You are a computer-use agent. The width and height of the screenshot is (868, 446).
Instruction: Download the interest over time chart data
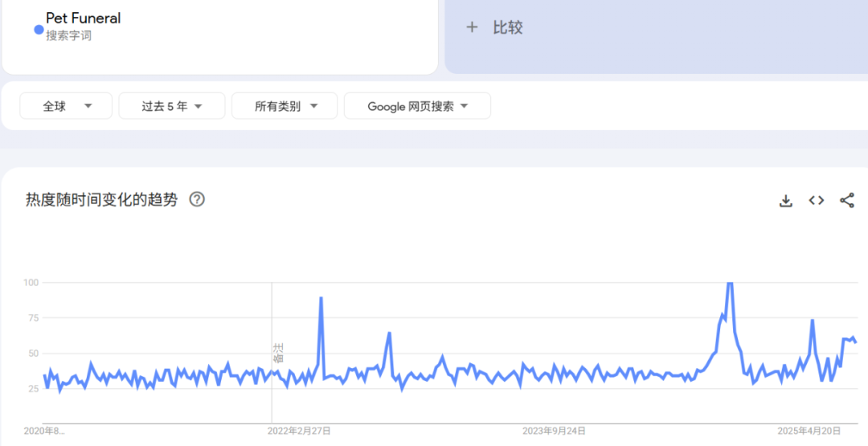click(x=785, y=200)
